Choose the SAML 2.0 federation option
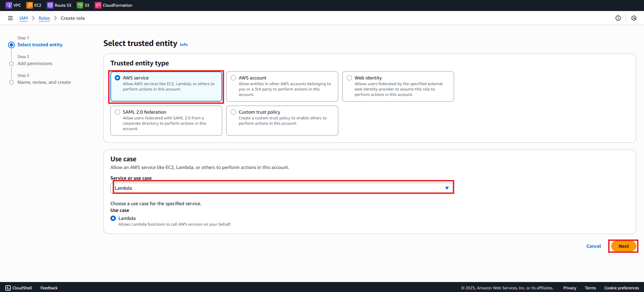 [x=117, y=112]
